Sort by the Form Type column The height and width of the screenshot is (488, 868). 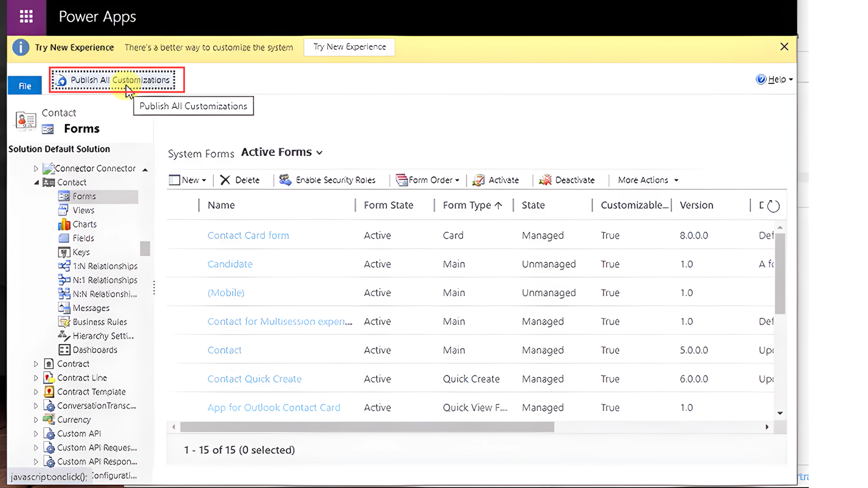[x=472, y=205]
